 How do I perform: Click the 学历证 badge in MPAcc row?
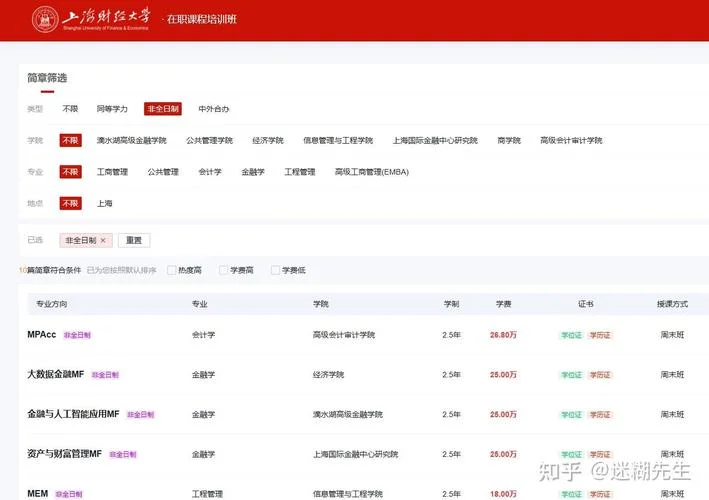click(x=600, y=335)
